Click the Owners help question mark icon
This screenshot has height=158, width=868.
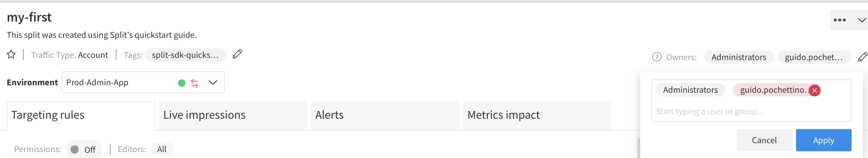657,57
